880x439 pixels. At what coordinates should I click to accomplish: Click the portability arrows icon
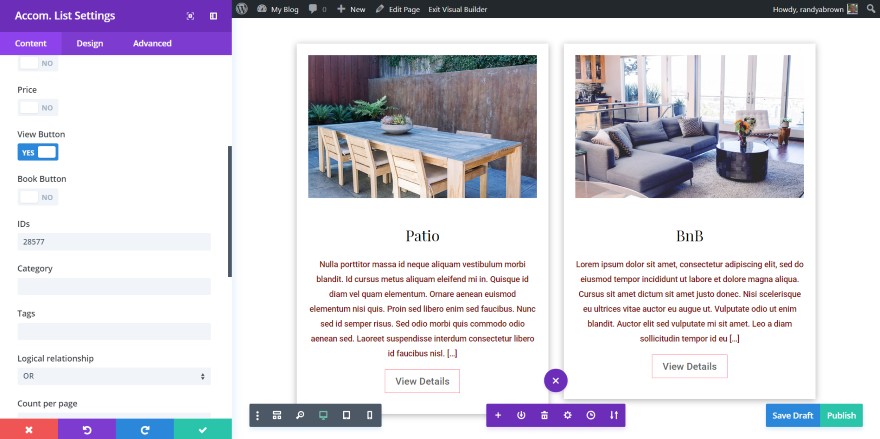(613, 415)
